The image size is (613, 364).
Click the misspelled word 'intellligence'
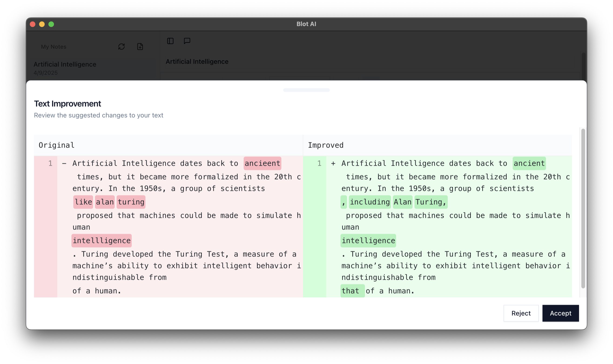(101, 241)
